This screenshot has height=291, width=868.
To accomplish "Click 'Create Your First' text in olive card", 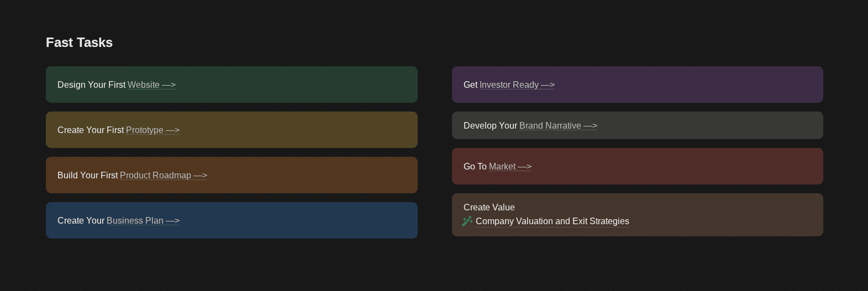I will coord(91,130).
